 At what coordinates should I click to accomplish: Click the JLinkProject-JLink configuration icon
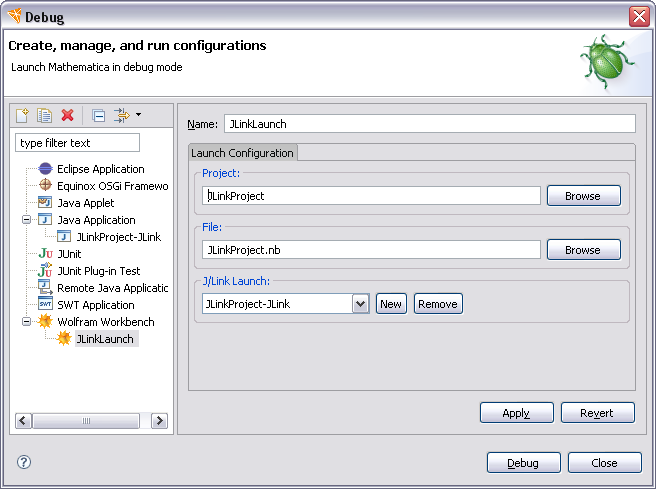(64, 237)
